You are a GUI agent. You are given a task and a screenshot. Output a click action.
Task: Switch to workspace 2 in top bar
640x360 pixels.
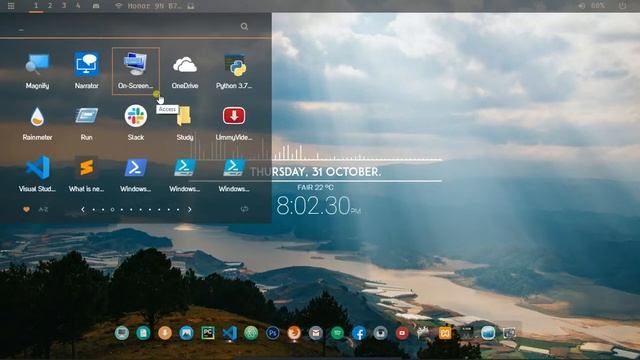50,6
